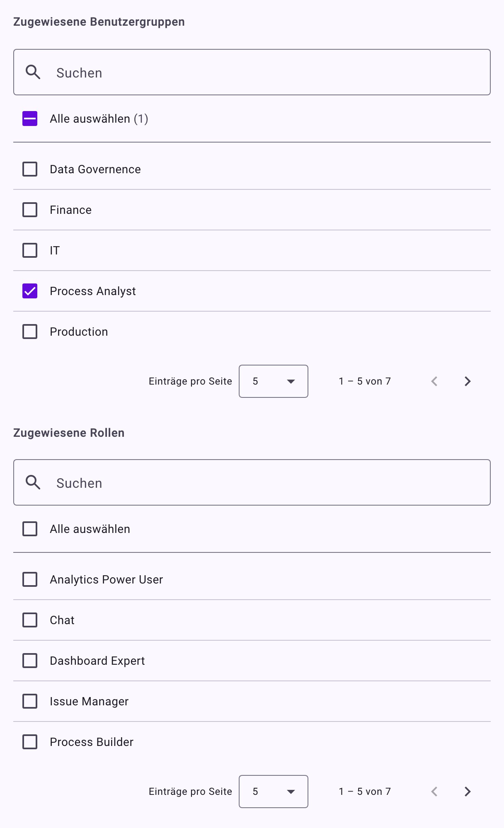The image size is (504, 828).
Task: Open Einträge pro Seite dropdown for Rollen
Action: [274, 792]
